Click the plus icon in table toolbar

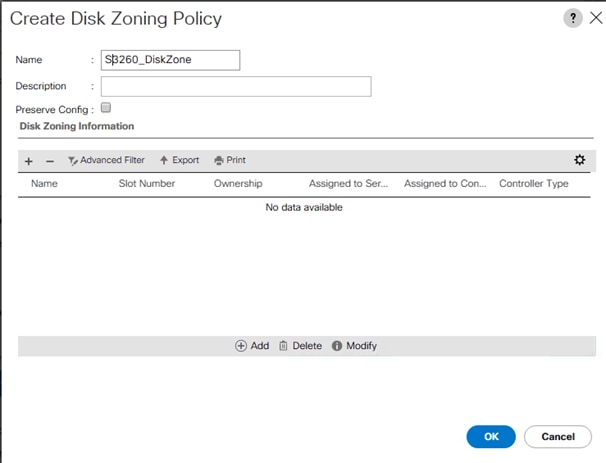pyautogui.click(x=29, y=161)
